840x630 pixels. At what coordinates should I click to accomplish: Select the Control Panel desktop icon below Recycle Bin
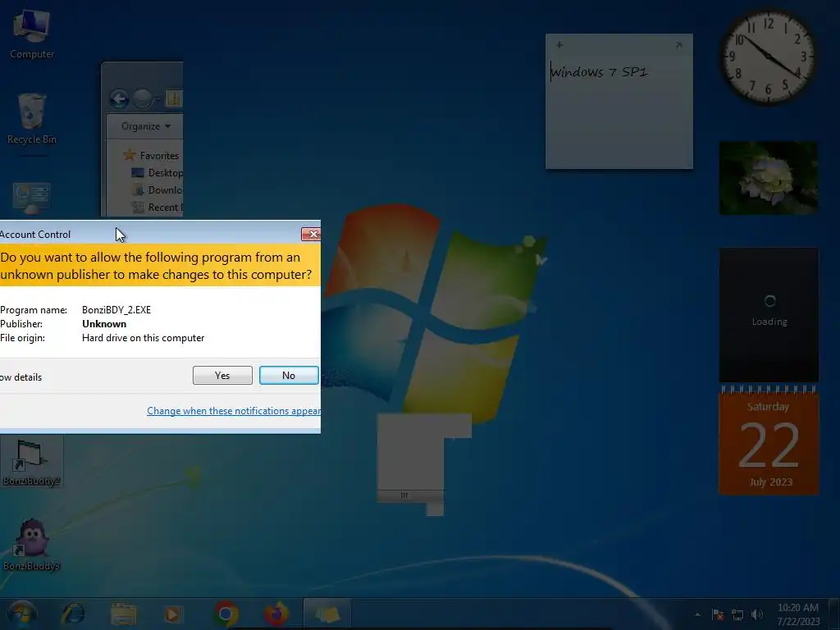click(31, 199)
